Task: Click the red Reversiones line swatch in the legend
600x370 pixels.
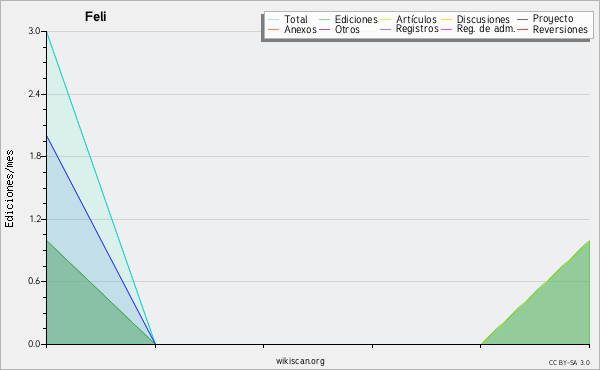Action: click(522, 29)
